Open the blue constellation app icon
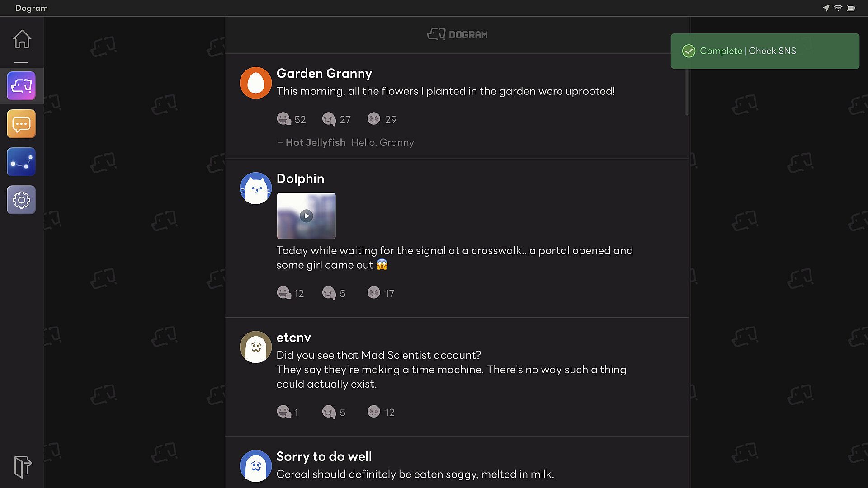Viewport: 868px width, 488px height. (21, 162)
